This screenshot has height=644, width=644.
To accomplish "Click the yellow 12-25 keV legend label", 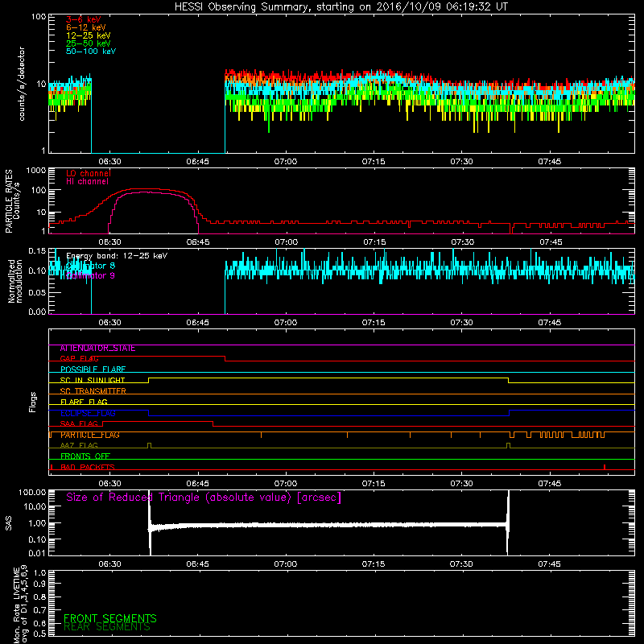I will pos(89,35).
